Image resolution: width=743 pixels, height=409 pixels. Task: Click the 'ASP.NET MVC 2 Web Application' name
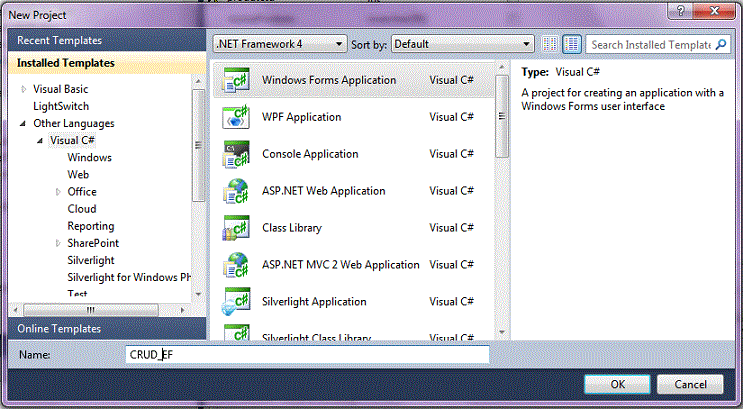click(x=341, y=265)
